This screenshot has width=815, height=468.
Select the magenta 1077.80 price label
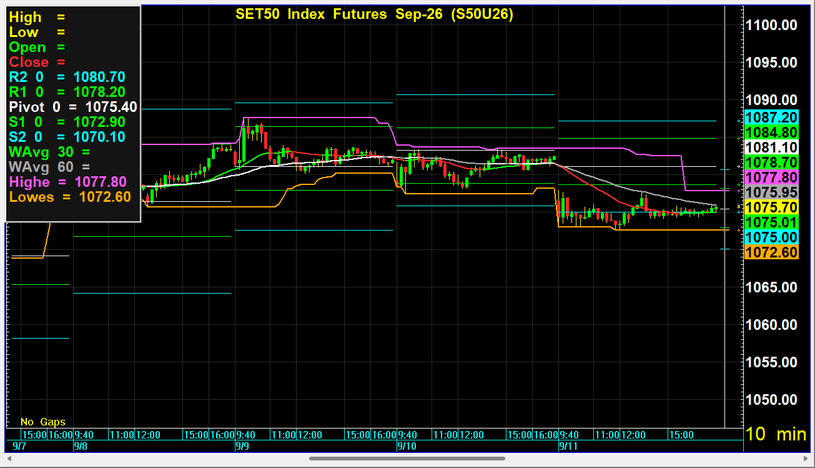tap(771, 177)
